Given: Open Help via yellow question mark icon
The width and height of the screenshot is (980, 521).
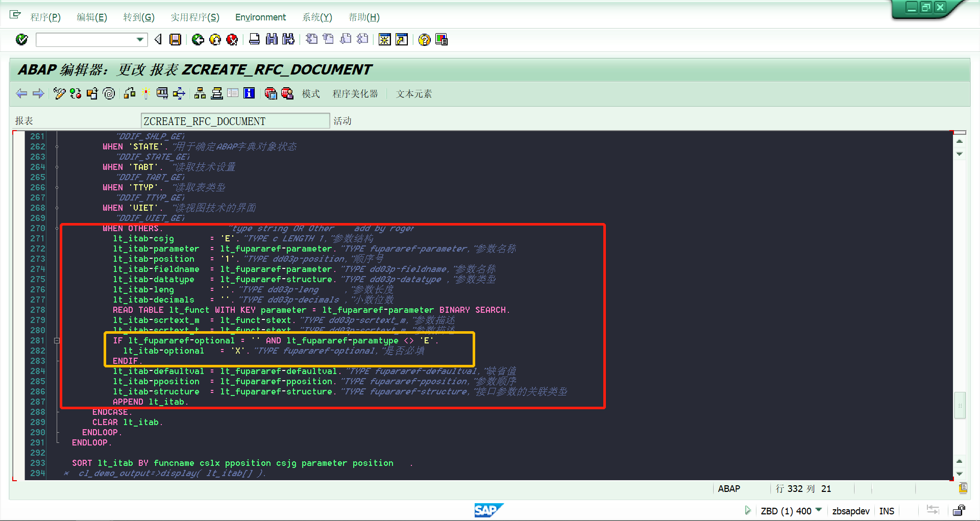Looking at the screenshot, I should tap(424, 39).
